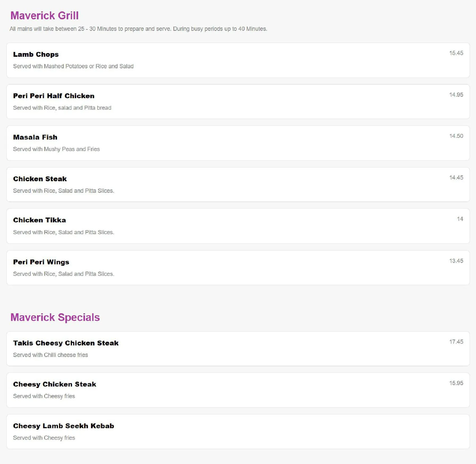The height and width of the screenshot is (464, 476).
Task: Click the 14.95 price
Action: (x=456, y=95)
